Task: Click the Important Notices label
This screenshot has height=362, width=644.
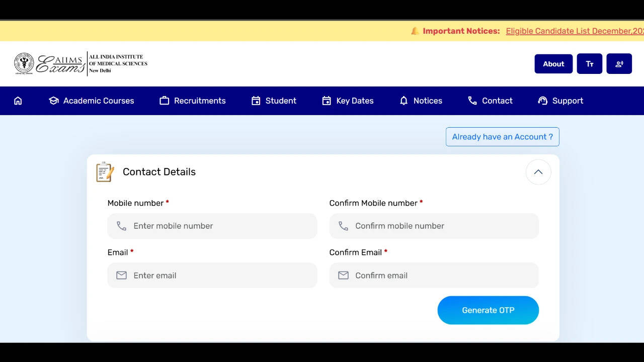Action: [x=461, y=31]
